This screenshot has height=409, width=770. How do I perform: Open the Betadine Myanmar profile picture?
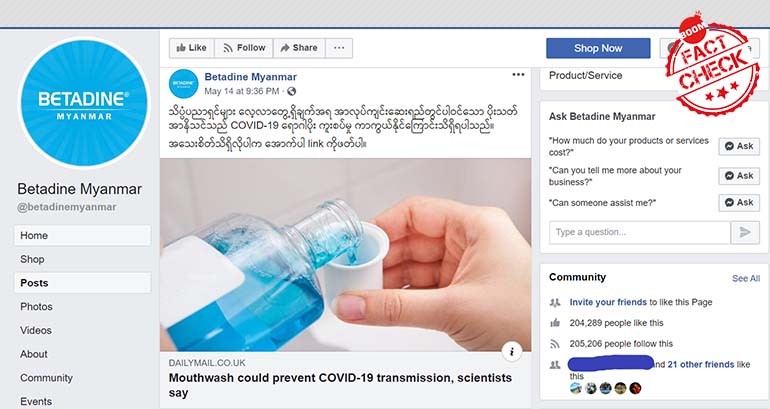(x=84, y=103)
